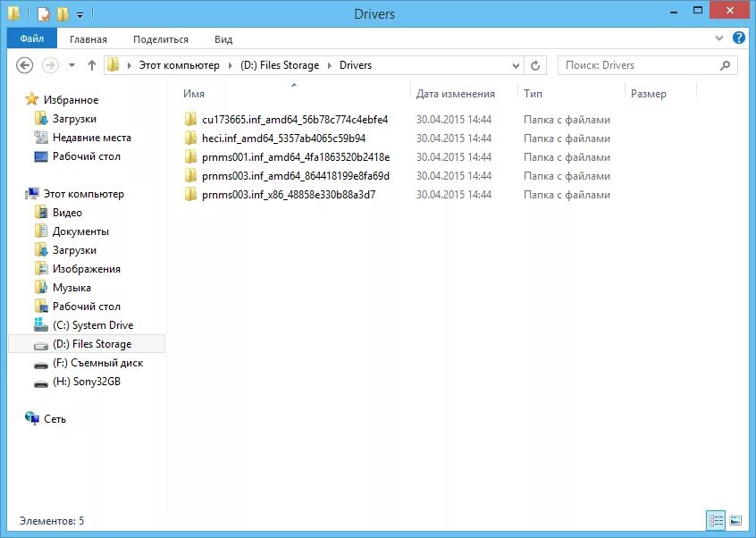Expand breadcrumb arrow after Этот компьютер
Screen dimensions: 756x538
point(231,65)
